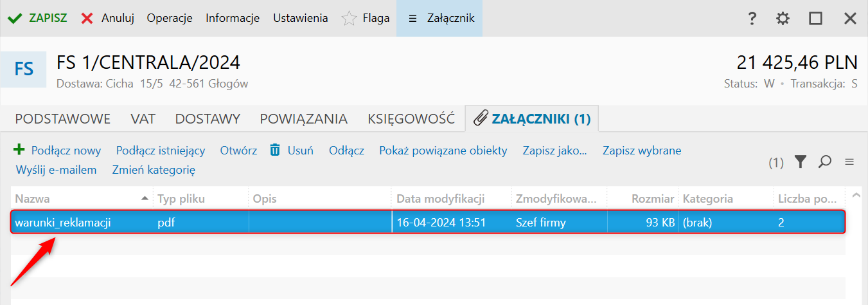Switch to the KSIĘGOWOŚĆ tab
This screenshot has height=305, width=868.
point(411,118)
